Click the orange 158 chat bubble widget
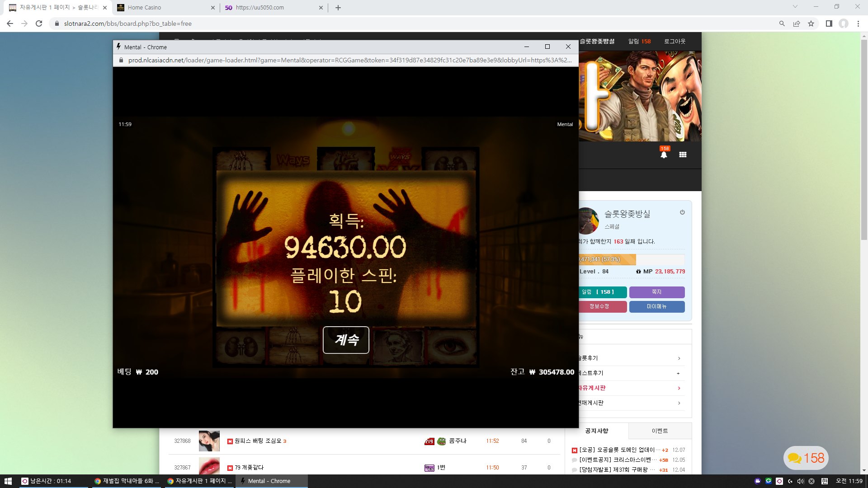The image size is (868, 488). click(x=806, y=458)
